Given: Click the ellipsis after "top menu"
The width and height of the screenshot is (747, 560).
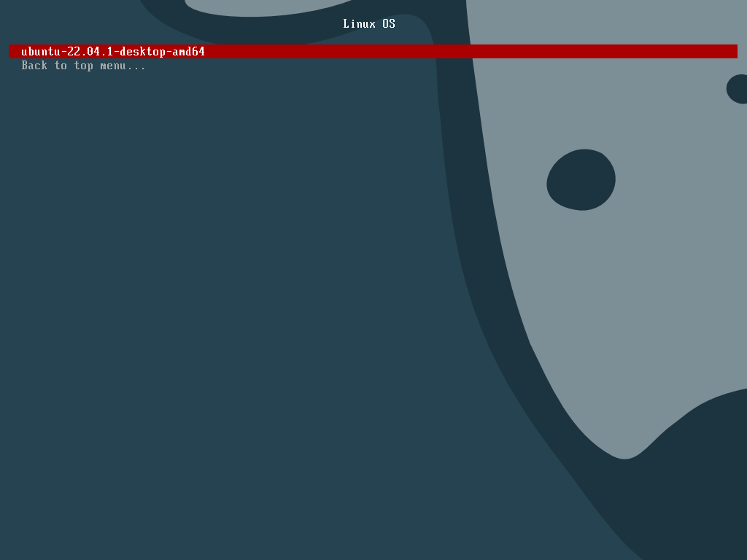Looking at the screenshot, I should click(x=136, y=66).
